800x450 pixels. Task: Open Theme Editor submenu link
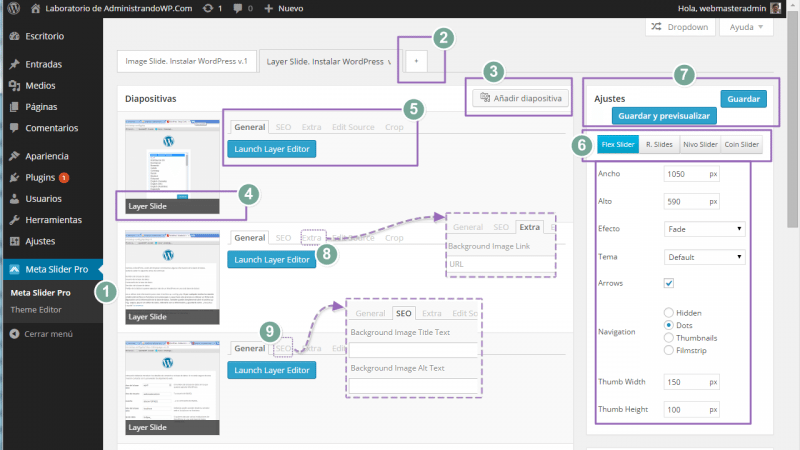click(x=36, y=310)
